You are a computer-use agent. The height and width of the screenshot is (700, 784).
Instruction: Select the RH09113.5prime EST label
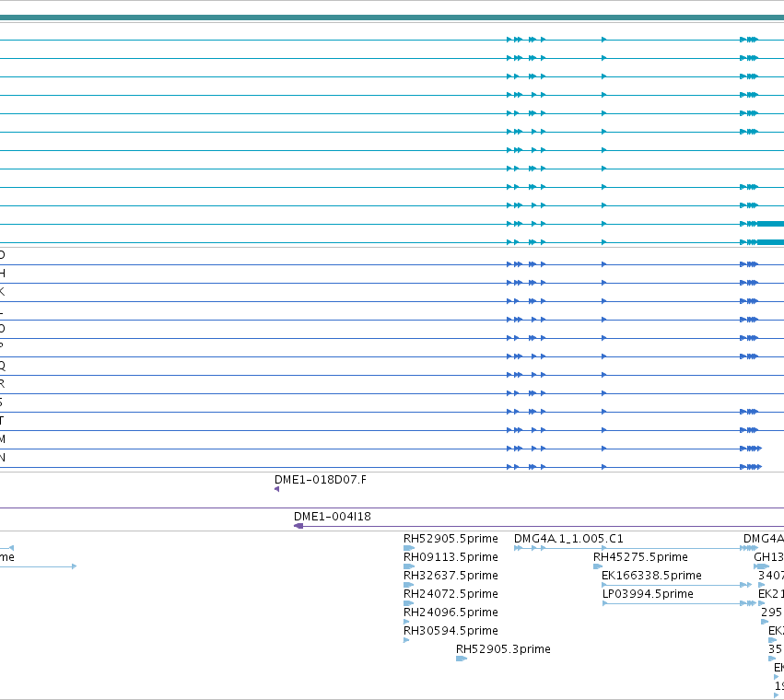pyautogui.click(x=451, y=557)
